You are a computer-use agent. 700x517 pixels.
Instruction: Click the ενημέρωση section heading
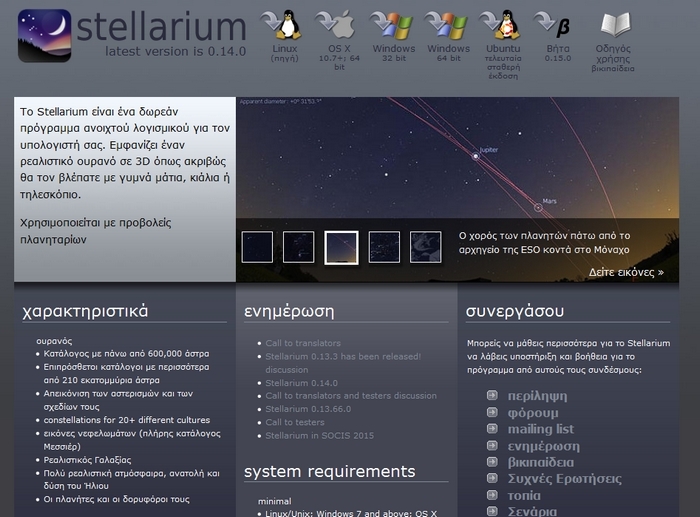point(289,311)
